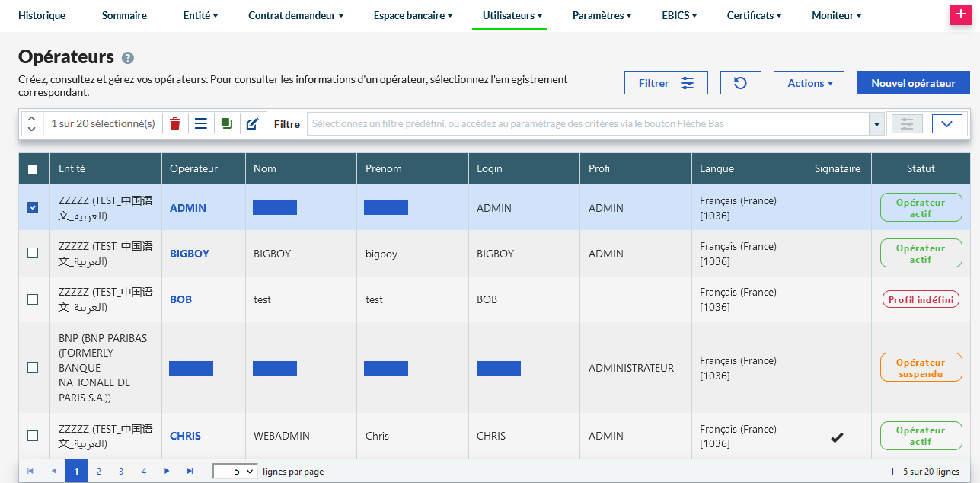Jump to the last page of results
This screenshot has width=980, height=483.
190,472
